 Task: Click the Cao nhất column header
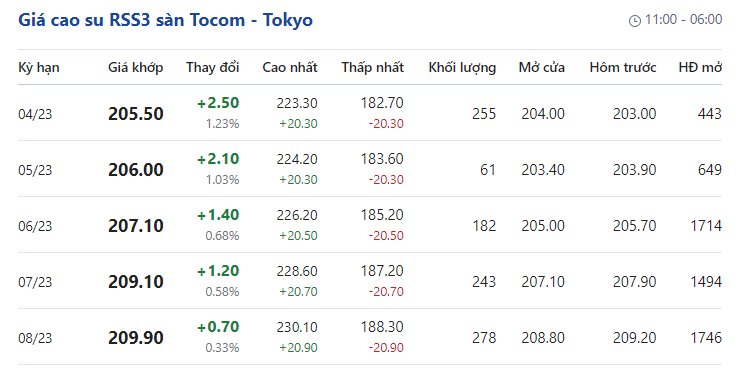pos(290,67)
